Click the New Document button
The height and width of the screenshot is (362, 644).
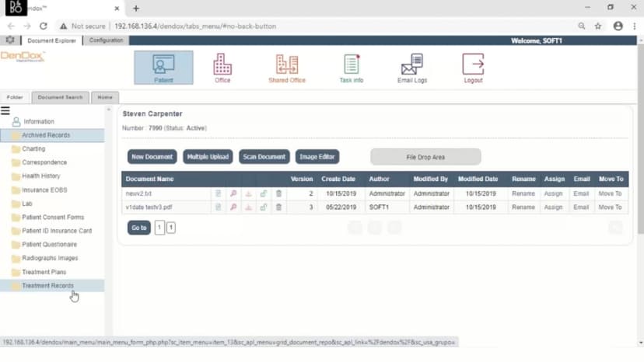click(152, 157)
